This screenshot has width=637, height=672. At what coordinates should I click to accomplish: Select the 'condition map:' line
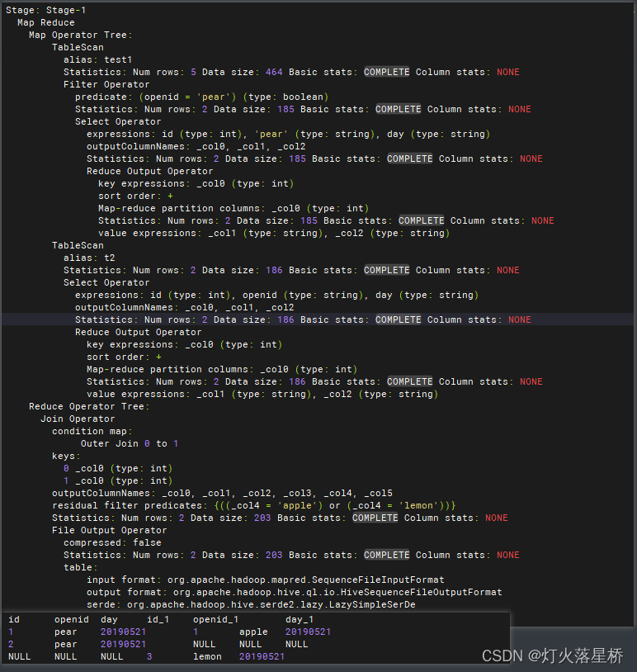tap(92, 431)
